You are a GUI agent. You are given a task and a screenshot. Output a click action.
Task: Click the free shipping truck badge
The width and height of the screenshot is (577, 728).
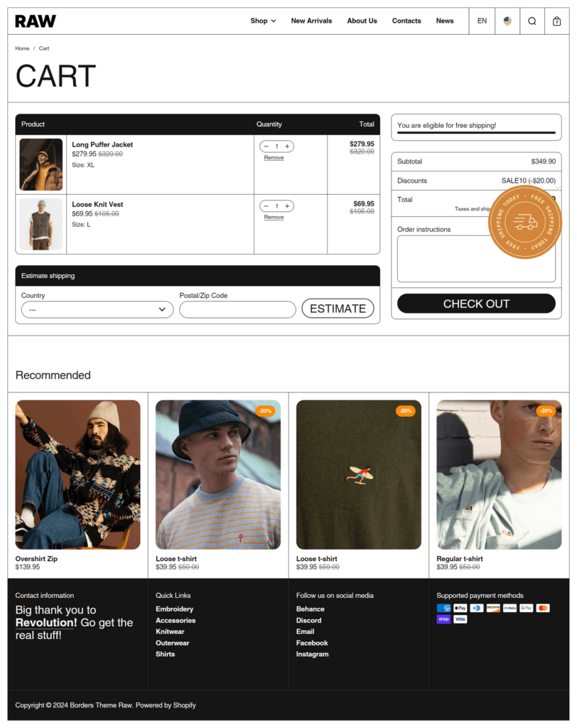pos(524,223)
